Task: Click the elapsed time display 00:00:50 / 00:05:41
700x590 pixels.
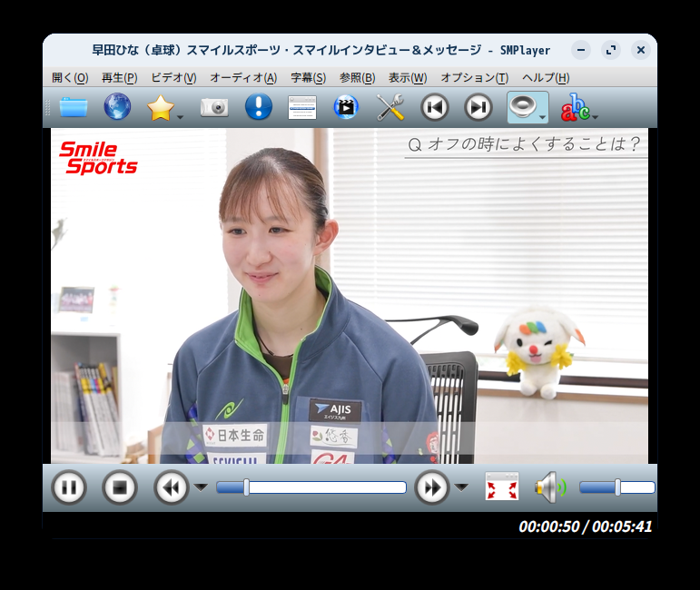Action: pos(585,526)
